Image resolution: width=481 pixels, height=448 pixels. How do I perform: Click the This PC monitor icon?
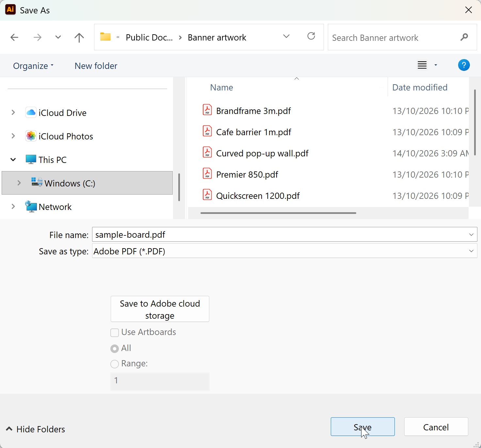click(31, 160)
